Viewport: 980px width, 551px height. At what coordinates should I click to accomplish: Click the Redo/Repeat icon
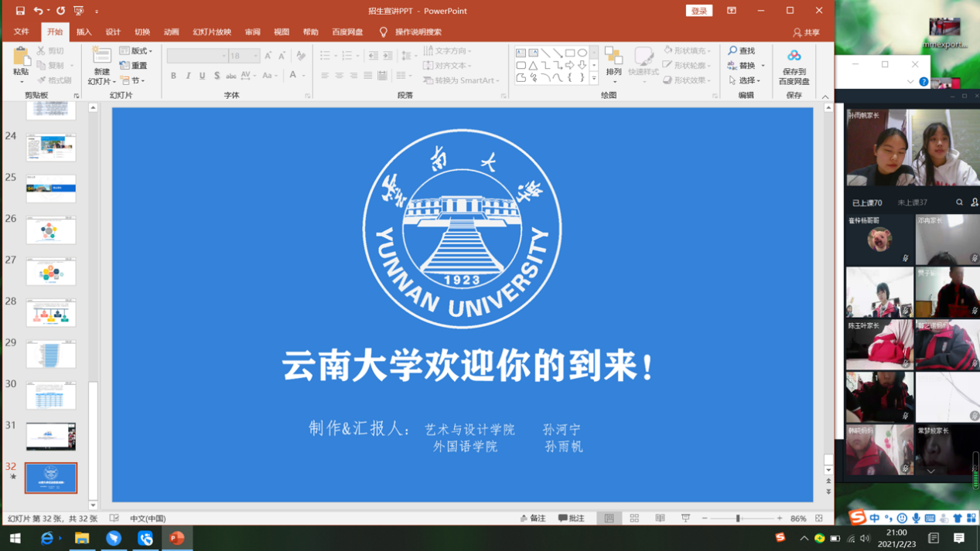coord(60,11)
